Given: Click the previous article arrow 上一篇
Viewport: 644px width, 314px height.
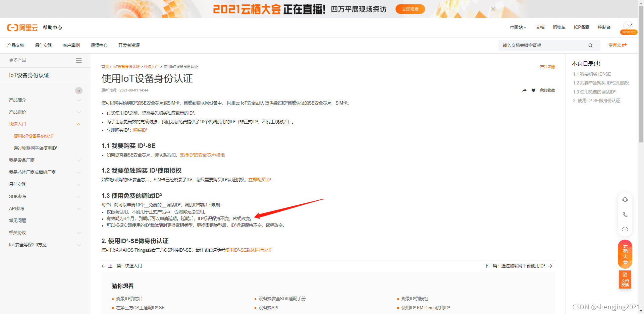Looking at the screenshot, I should click(104, 266).
